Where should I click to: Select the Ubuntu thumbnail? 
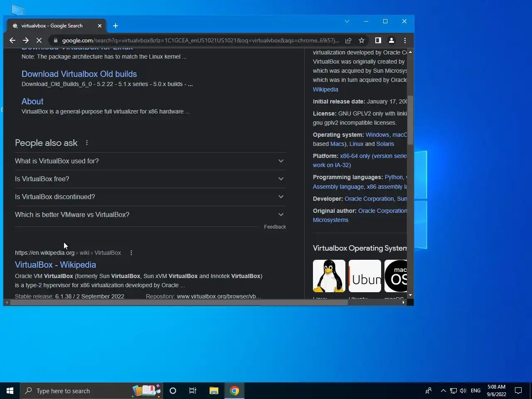[x=365, y=276]
